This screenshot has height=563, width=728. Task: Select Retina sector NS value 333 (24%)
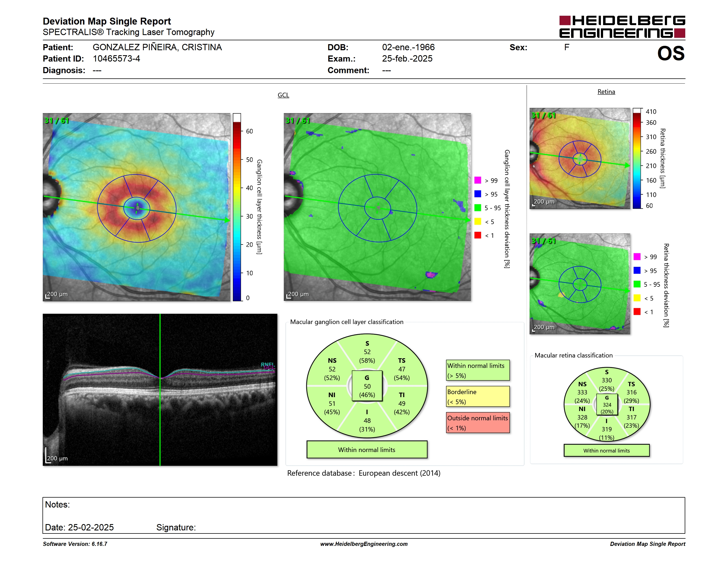coord(582,392)
